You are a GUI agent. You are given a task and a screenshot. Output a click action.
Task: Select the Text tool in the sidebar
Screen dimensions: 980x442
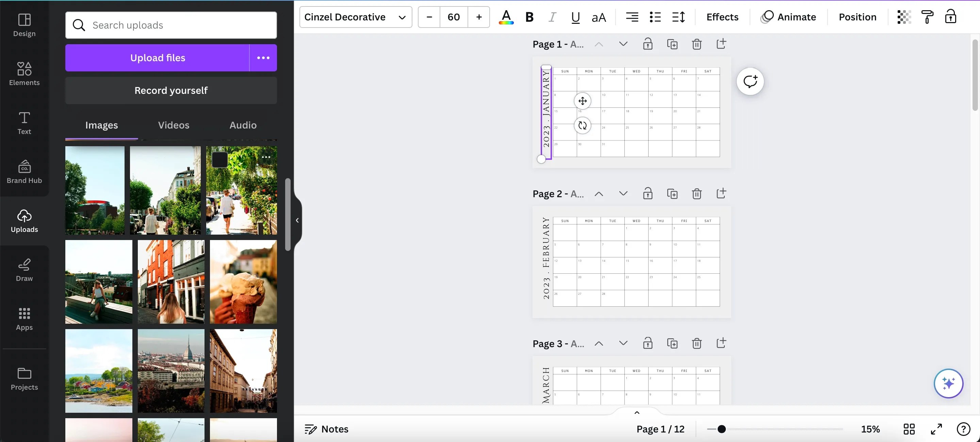coord(24,122)
